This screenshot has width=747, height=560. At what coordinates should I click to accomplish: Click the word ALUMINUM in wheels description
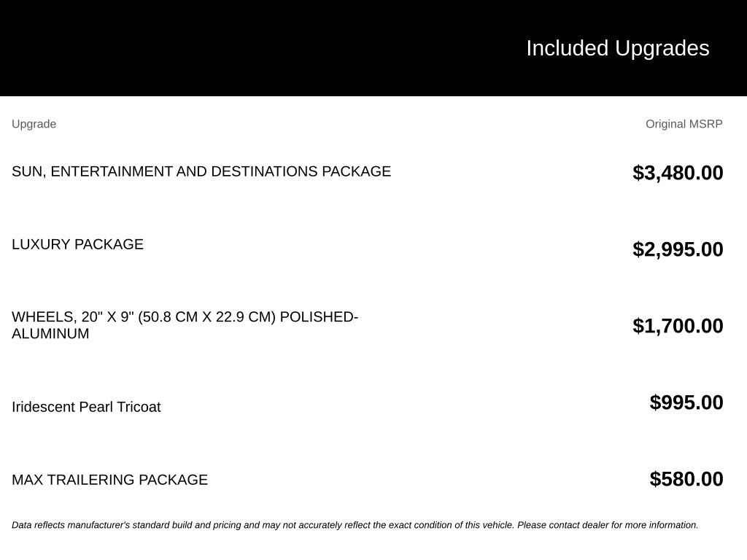click(x=50, y=334)
